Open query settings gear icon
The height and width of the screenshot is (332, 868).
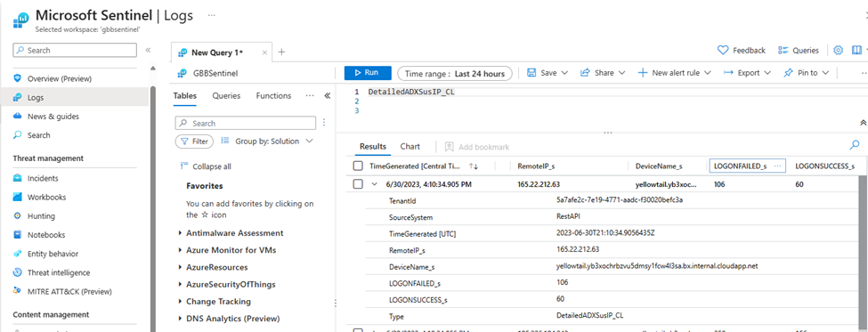pyautogui.click(x=838, y=51)
